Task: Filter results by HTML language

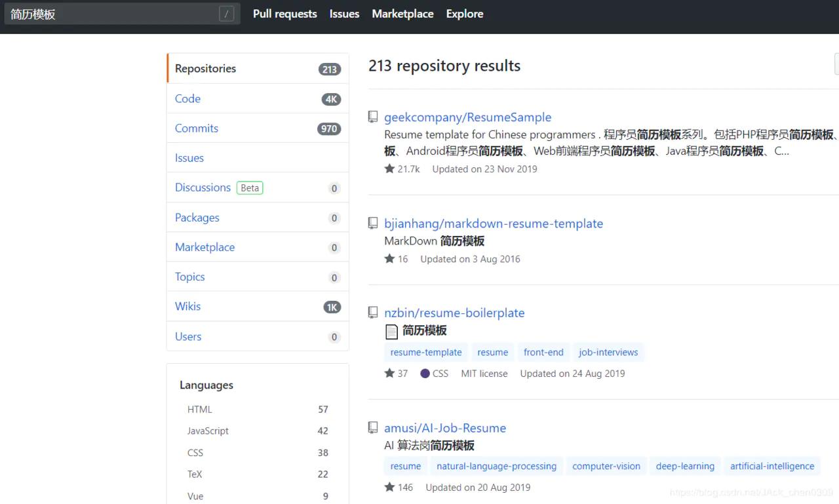Action: (x=200, y=410)
